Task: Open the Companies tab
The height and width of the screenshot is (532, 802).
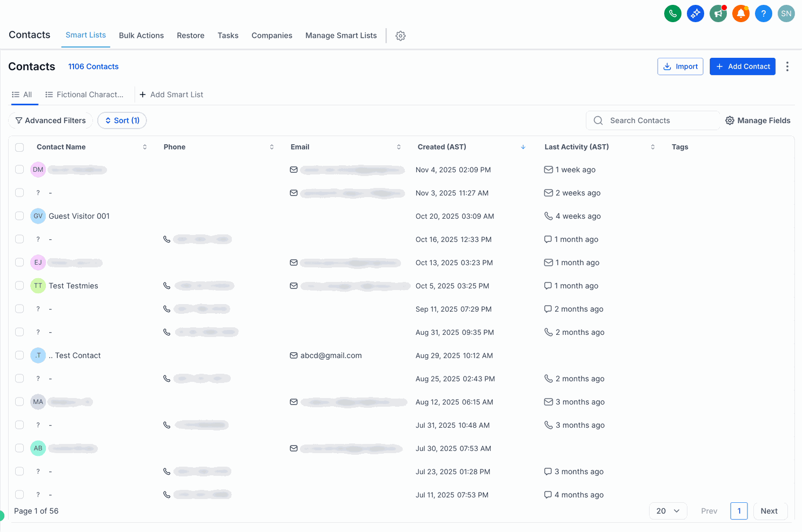Action: pos(272,36)
